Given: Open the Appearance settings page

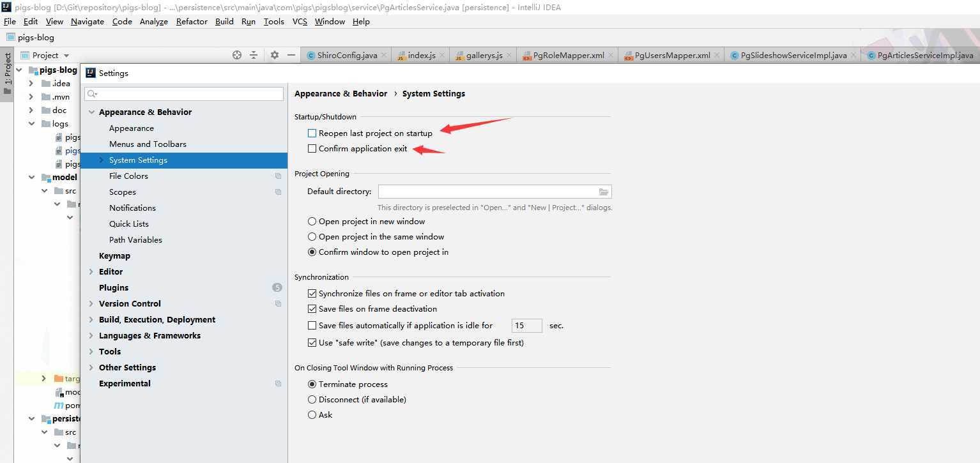Looking at the screenshot, I should (x=131, y=128).
